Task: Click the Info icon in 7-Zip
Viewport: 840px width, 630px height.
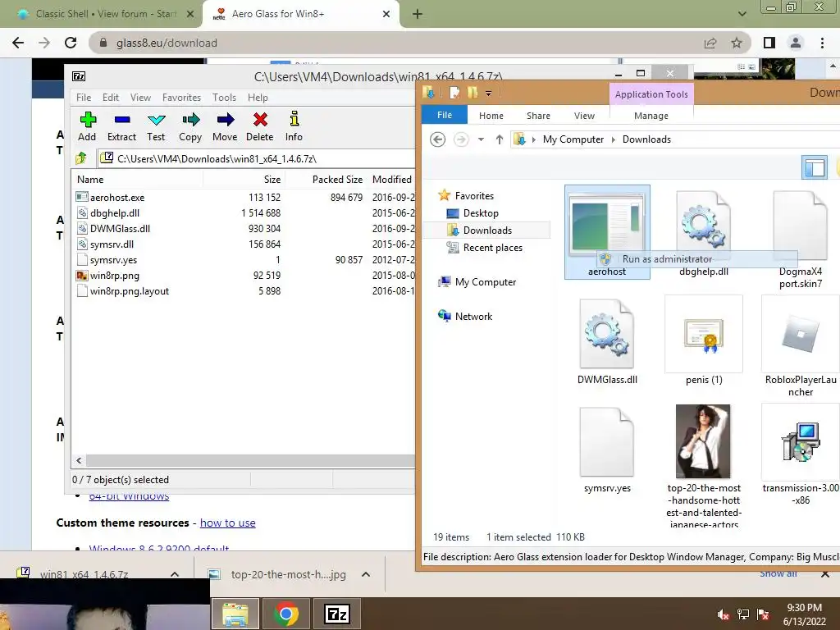Action: (294, 126)
